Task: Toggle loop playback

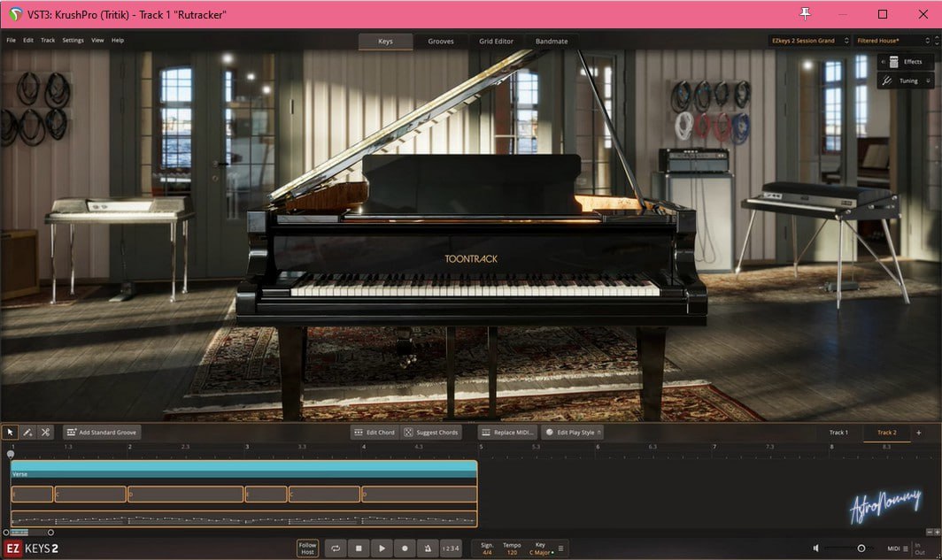Action: [x=336, y=548]
